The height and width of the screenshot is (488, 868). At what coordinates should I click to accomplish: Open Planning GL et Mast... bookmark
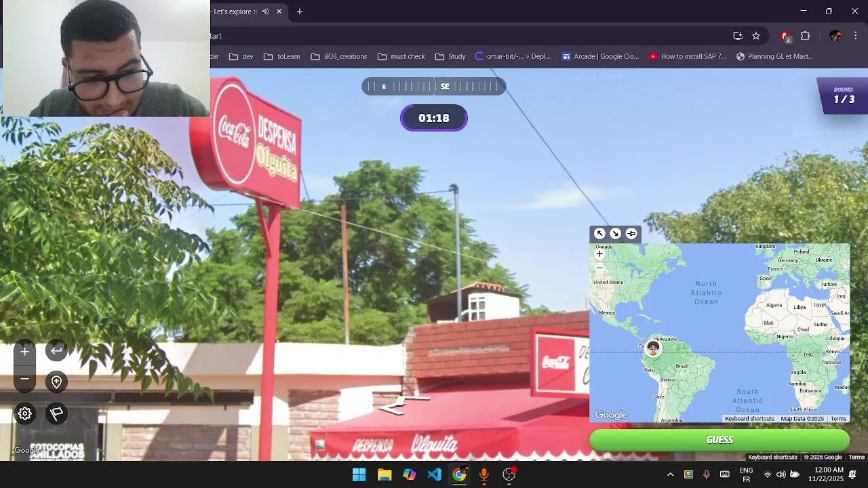[774, 56]
